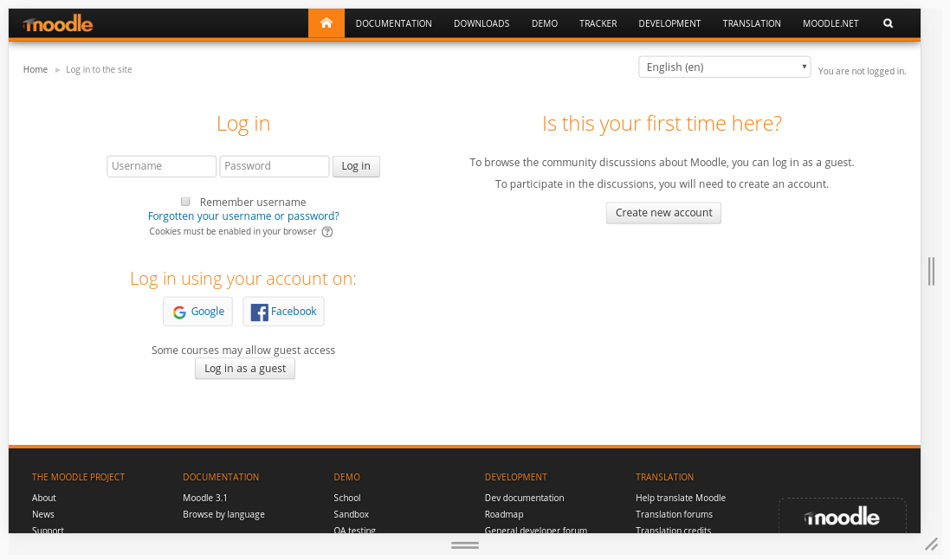Viewport: 950px width, 560px height.
Task: Open the About footer link
Action: tap(43, 498)
